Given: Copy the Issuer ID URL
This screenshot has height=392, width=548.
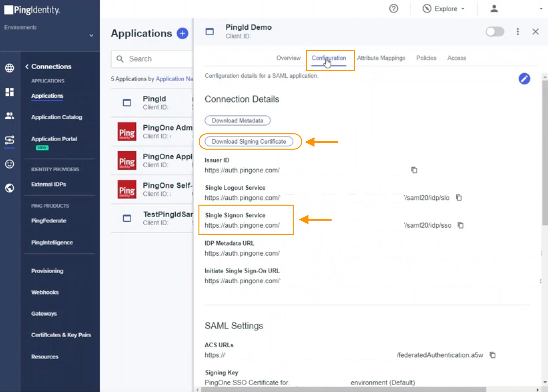Looking at the screenshot, I should 414,170.
